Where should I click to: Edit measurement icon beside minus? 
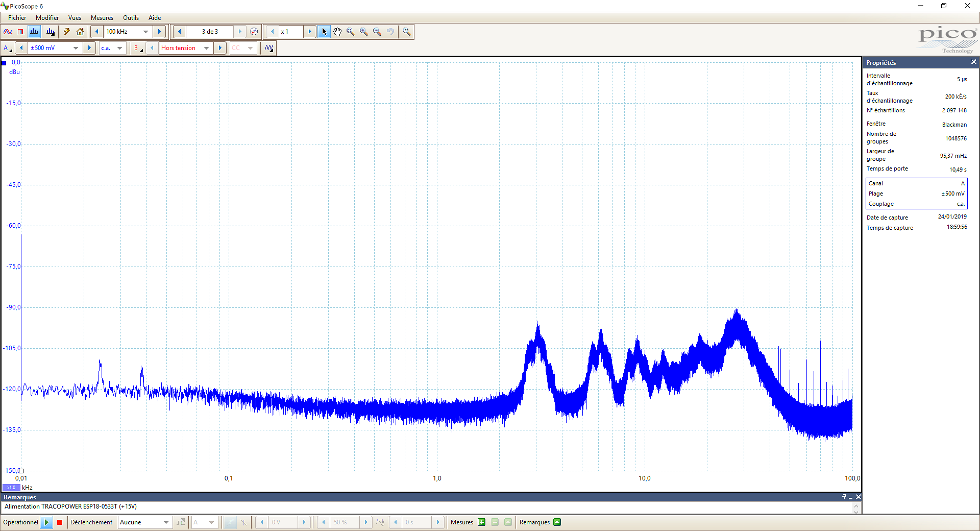tap(508, 522)
